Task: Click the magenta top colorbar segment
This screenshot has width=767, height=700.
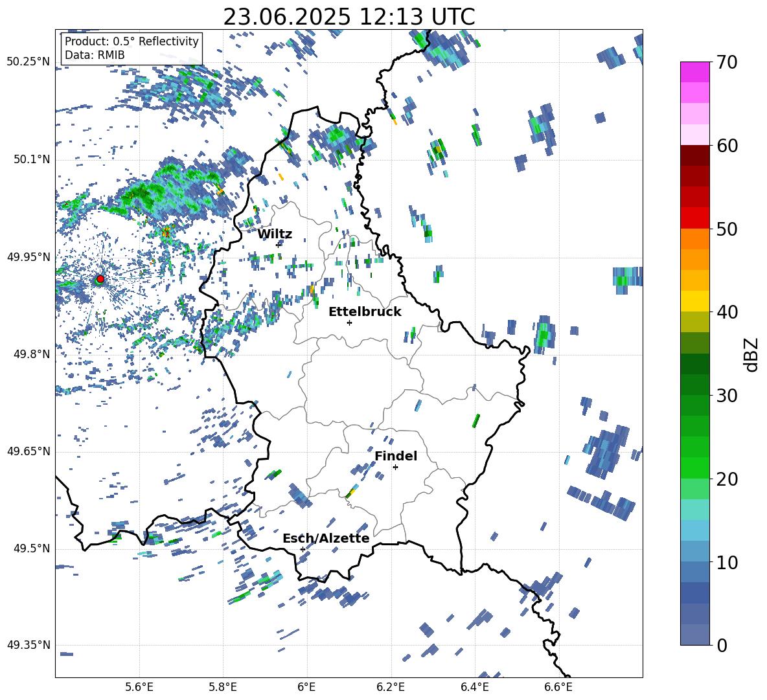Action: click(694, 73)
